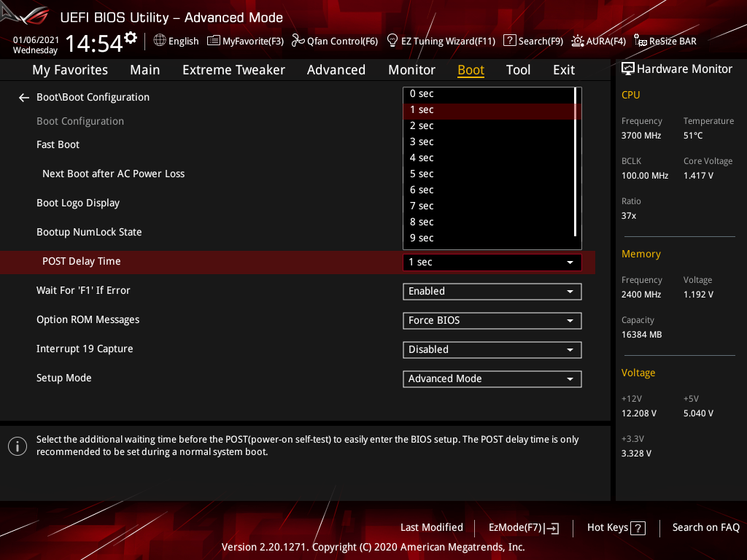
Task: Click the EzMode exit arrow icon
Action: click(551, 528)
